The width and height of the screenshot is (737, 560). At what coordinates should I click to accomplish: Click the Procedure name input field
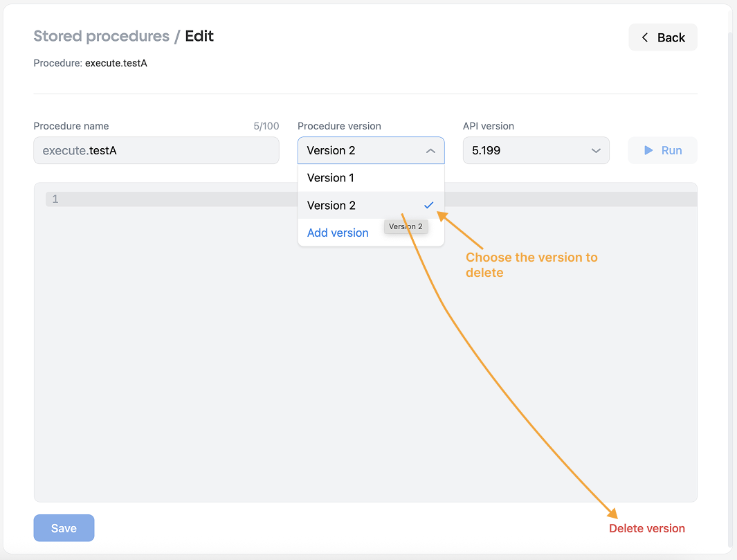[x=156, y=150]
